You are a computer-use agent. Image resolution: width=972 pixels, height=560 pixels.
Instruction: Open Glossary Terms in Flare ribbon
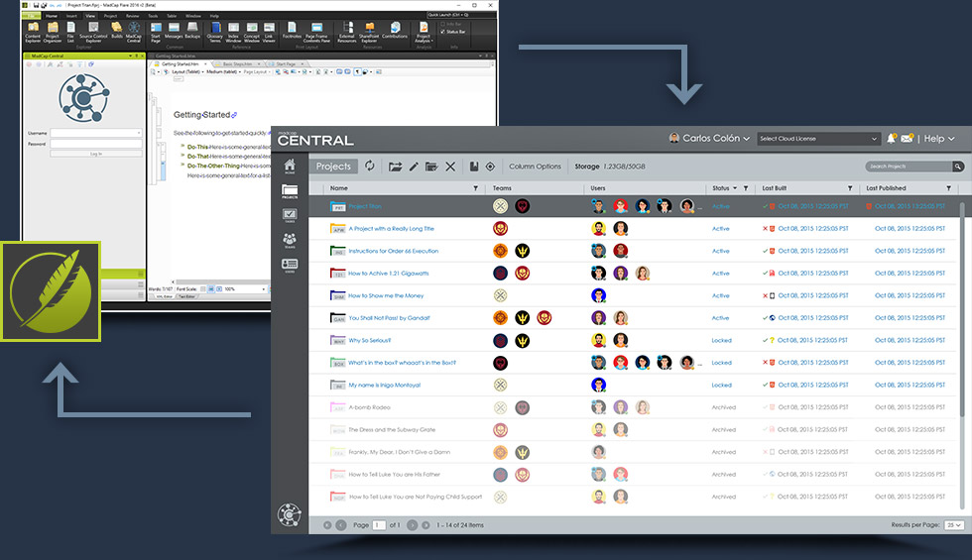point(215,32)
